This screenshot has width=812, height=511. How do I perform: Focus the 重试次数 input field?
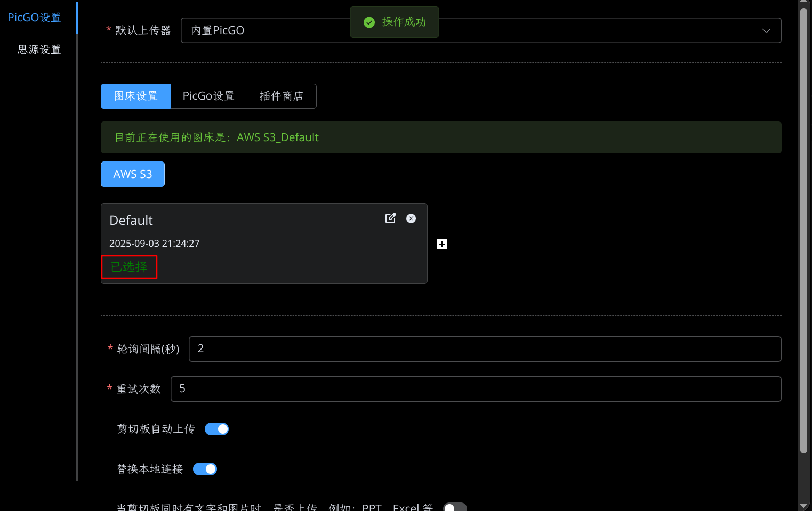click(x=476, y=389)
